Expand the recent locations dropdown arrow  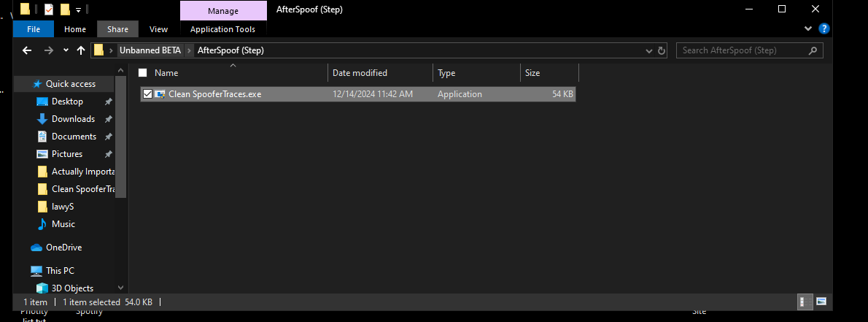[x=65, y=50]
